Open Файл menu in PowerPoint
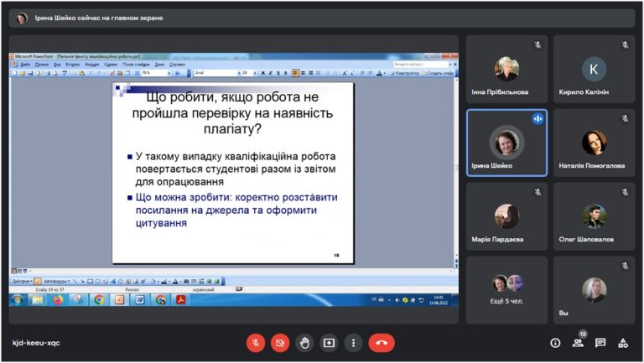644x363 pixels. tap(25, 65)
